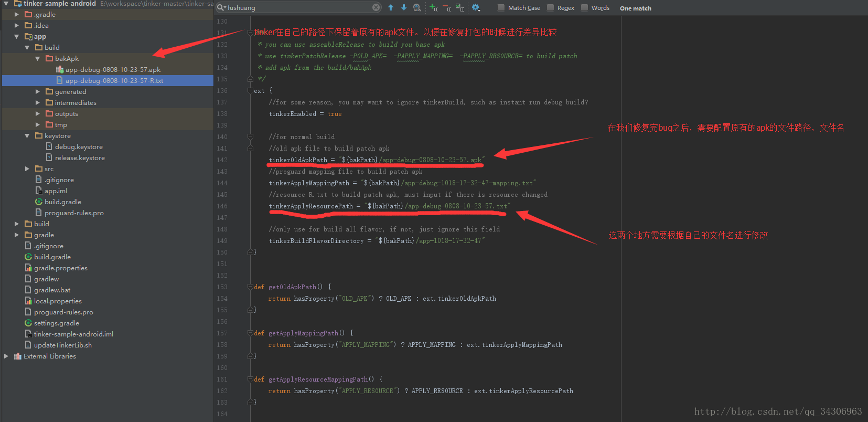Screen dimensions: 868x422
Task: Click in the fushuang search field
Action: tap(299, 7)
